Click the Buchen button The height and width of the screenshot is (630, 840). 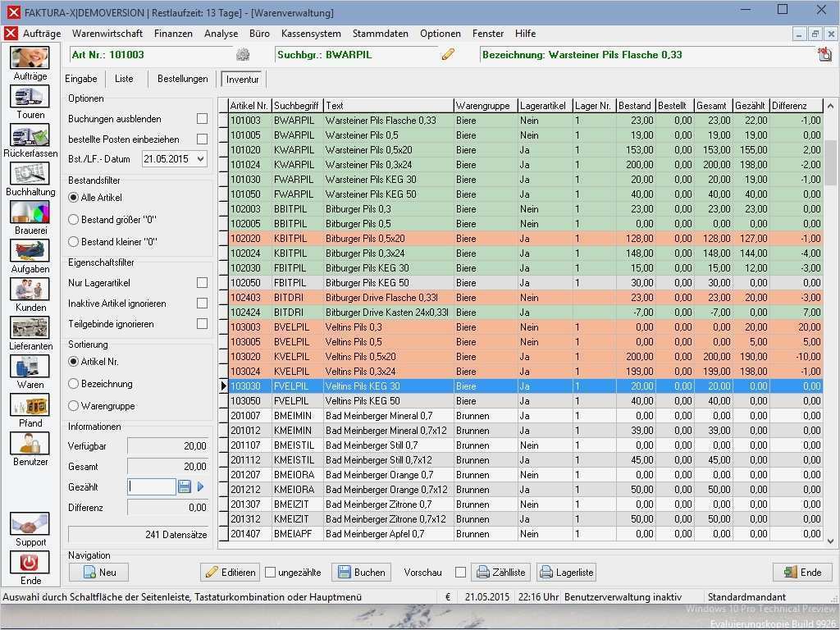361,572
